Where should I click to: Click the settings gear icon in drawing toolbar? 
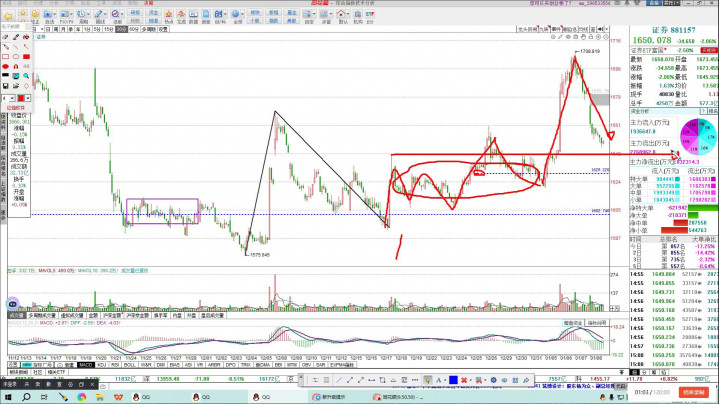pyautogui.click(x=493, y=380)
